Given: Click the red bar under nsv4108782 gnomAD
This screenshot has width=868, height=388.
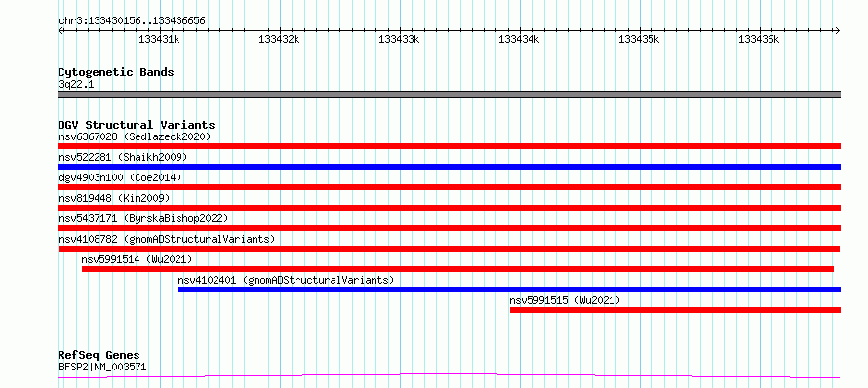Looking at the screenshot, I should [449, 249].
